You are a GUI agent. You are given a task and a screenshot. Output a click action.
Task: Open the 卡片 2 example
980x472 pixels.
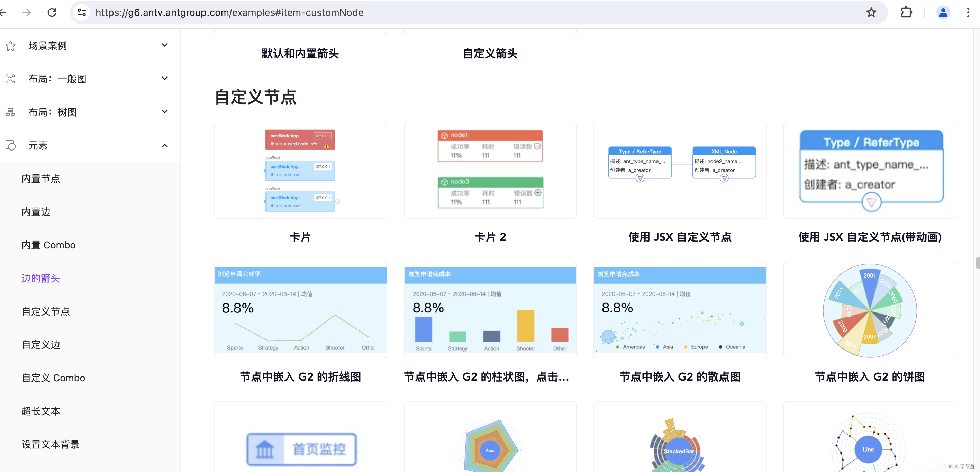[x=490, y=170]
